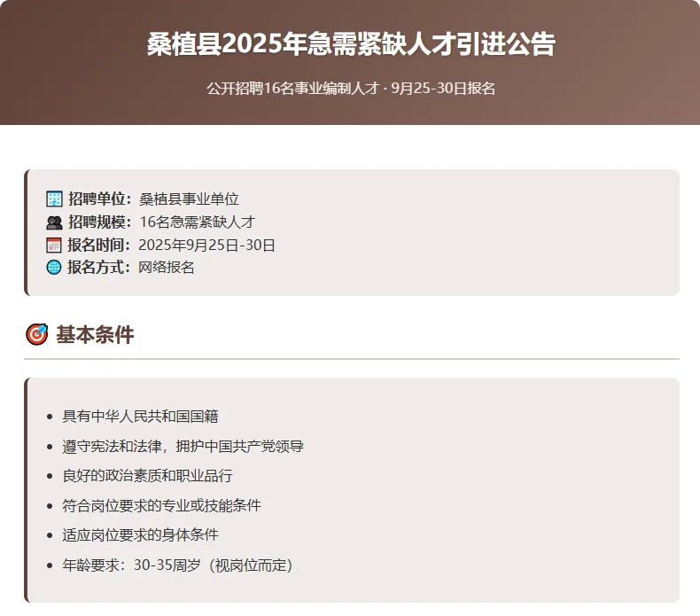Click the bullet 良好的政治素质和职业品行
This screenshot has width=700, height=616.
click(147, 476)
